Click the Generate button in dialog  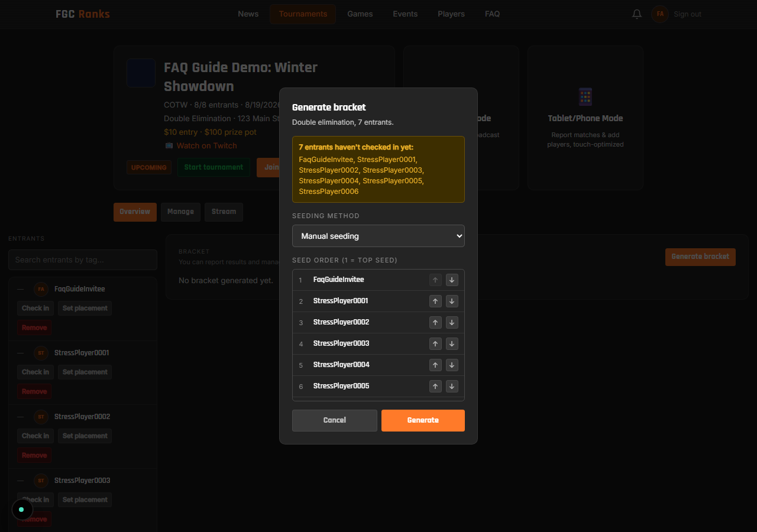point(423,420)
